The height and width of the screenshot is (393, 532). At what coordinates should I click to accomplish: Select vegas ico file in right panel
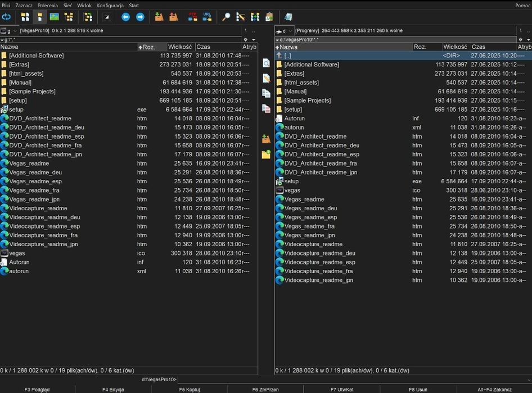point(403,190)
